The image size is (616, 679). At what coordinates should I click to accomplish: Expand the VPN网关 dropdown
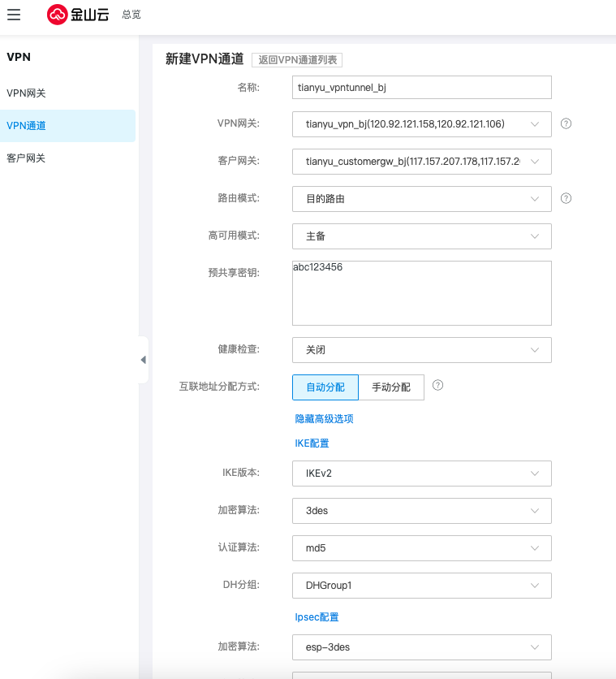click(421, 124)
